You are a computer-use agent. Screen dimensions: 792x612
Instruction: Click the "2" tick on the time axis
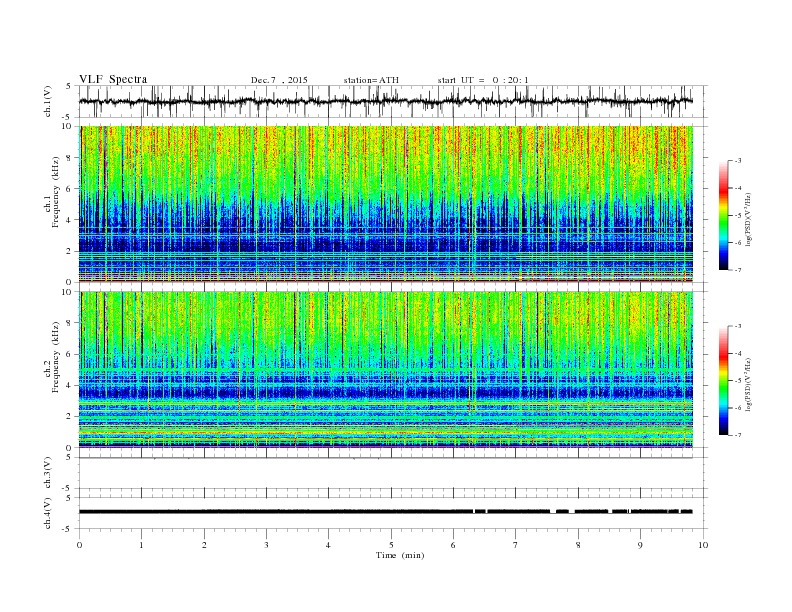coord(204,545)
